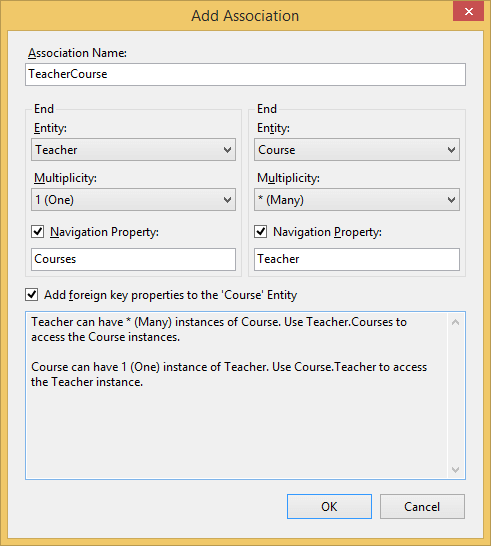Uncheck Navigation Property for the Teacher end

tap(38, 232)
